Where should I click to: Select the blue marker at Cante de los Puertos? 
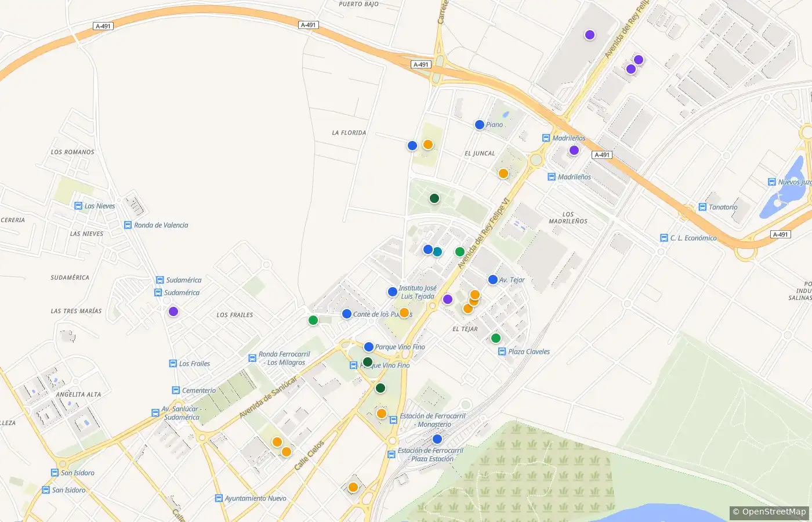pyautogui.click(x=347, y=314)
